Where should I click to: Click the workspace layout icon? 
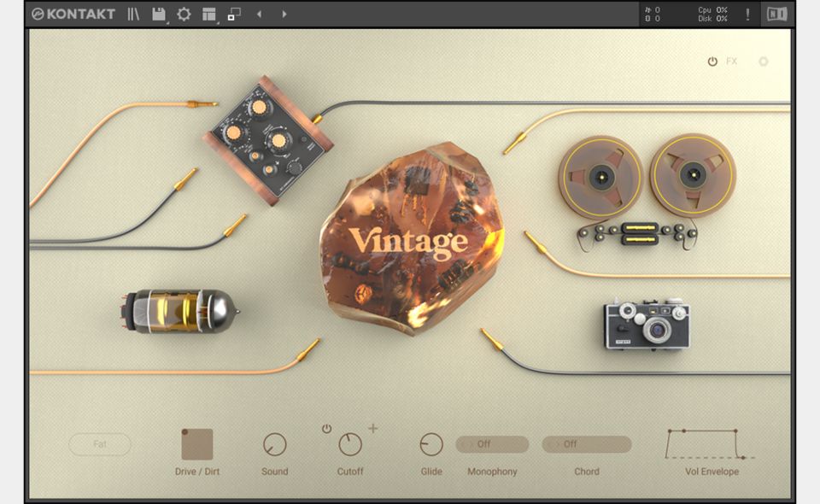click(x=209, y=14)
